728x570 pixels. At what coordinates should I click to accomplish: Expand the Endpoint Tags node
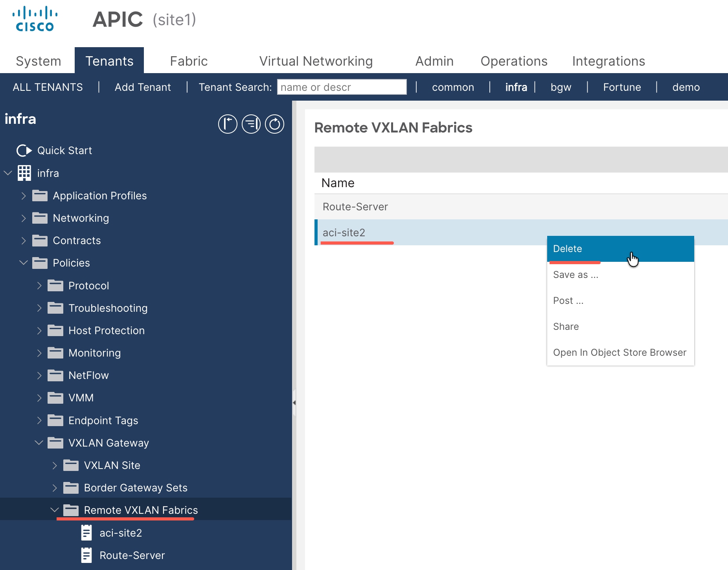[x=39, y=420]
